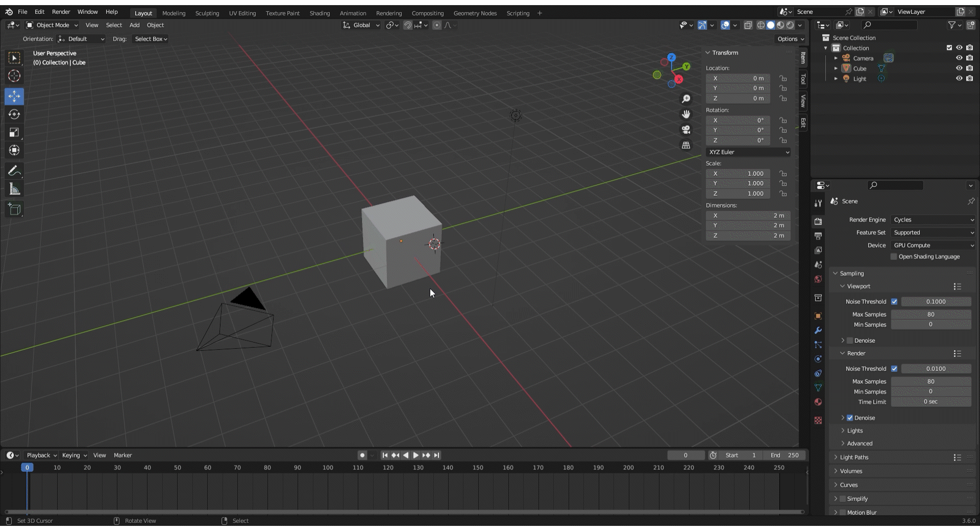The image size is (980, 531).
Task: Select the Rotate tool in the toolbar
Action: [x=14, y=114]
